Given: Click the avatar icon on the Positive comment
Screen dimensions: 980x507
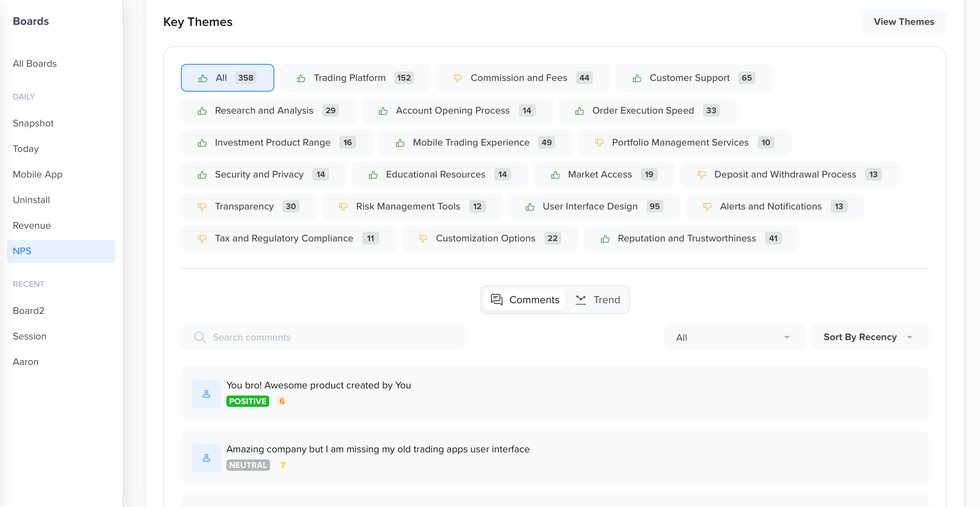Looking at the screenshot, I should 206,394.
